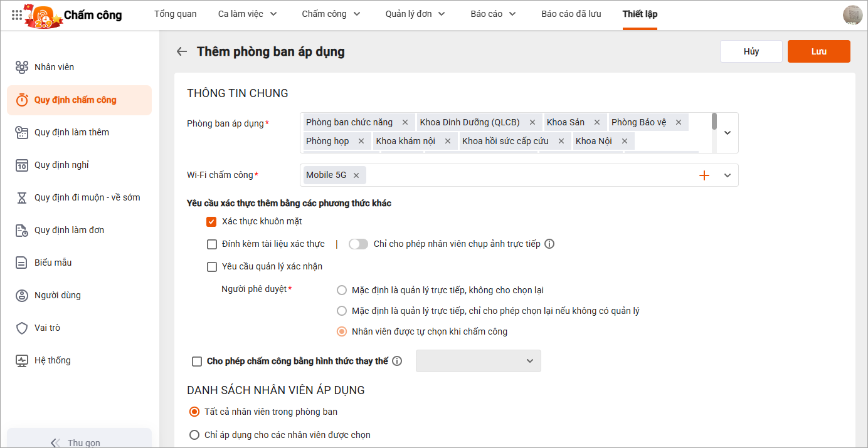
Task: Click the Hủy button
Action: (x=751, y=51)
